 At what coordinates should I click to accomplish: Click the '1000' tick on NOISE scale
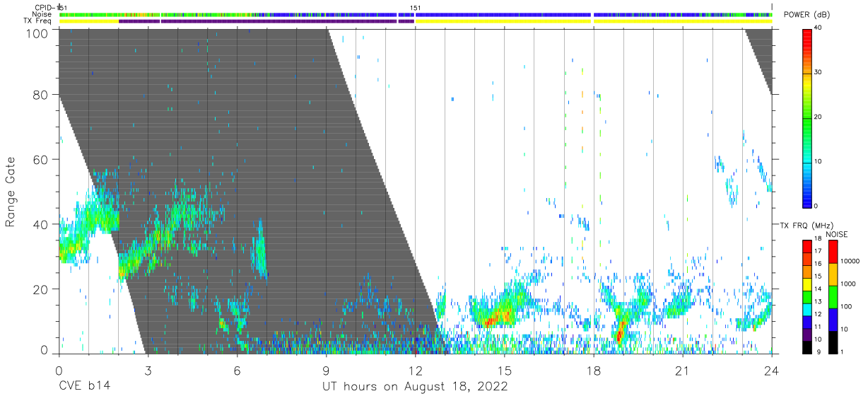pos(848,284)
